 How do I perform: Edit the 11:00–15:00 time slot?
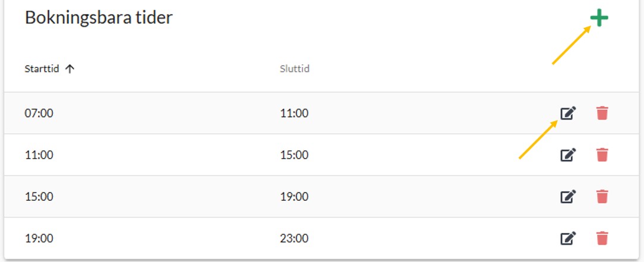click(x=569, y=155)
